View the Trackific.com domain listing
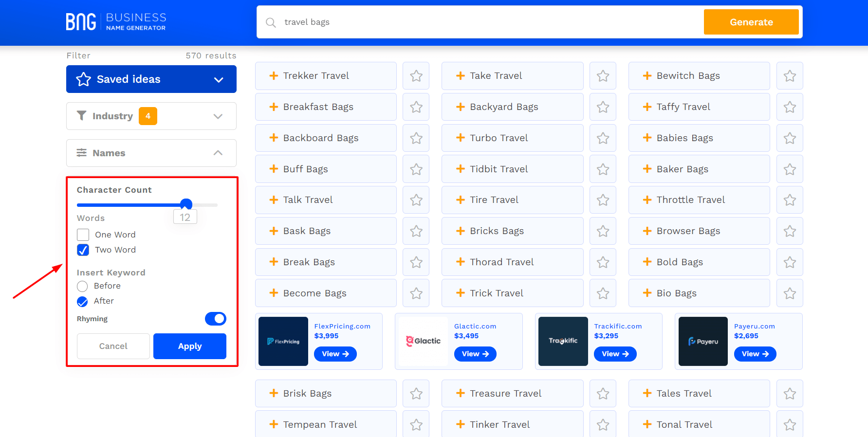This screenshot has height=437, width=868. [x=615, y=354]
